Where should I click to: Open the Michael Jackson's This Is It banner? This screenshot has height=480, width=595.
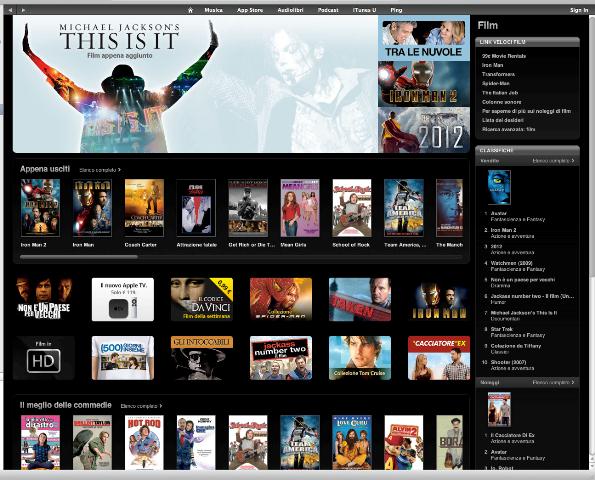click(x=195, y=84)
